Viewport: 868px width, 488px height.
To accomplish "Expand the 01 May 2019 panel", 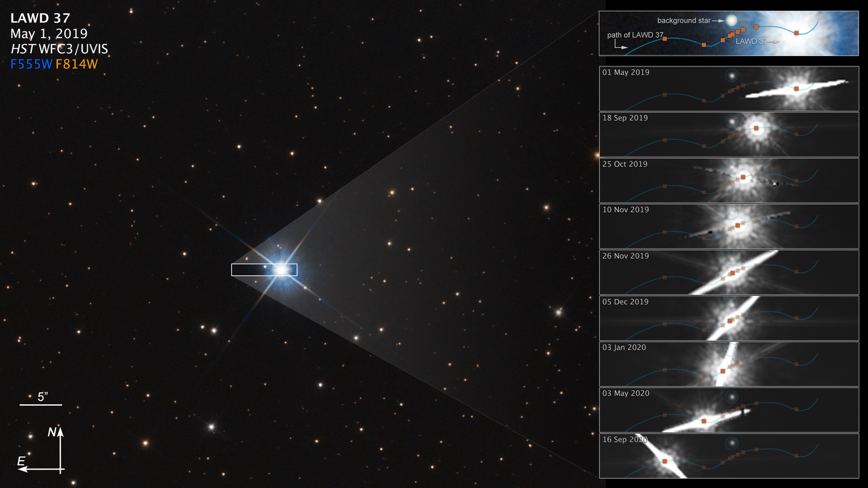I will click(x=626, y=72).
